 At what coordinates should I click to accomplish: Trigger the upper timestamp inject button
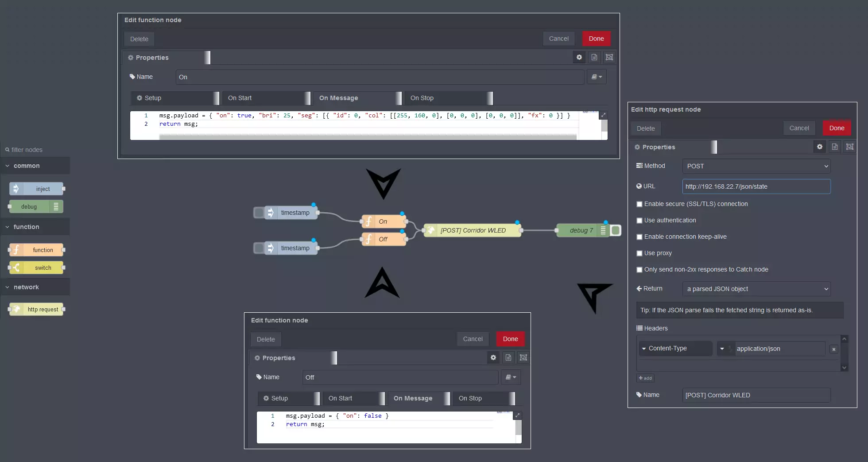pyautogui.click(x=259, y=213)
